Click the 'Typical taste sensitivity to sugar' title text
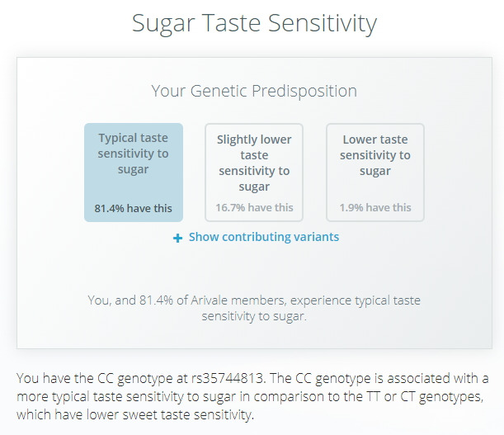This screenshot has width=504, height=435. [x=133, y=154]
